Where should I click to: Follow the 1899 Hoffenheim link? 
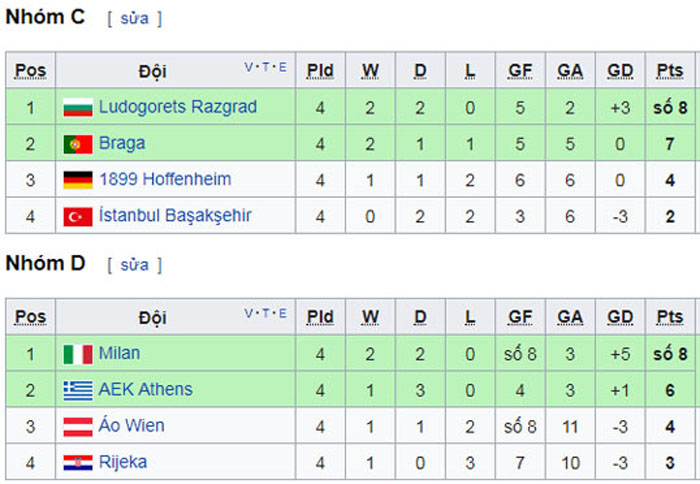point(165,179)
